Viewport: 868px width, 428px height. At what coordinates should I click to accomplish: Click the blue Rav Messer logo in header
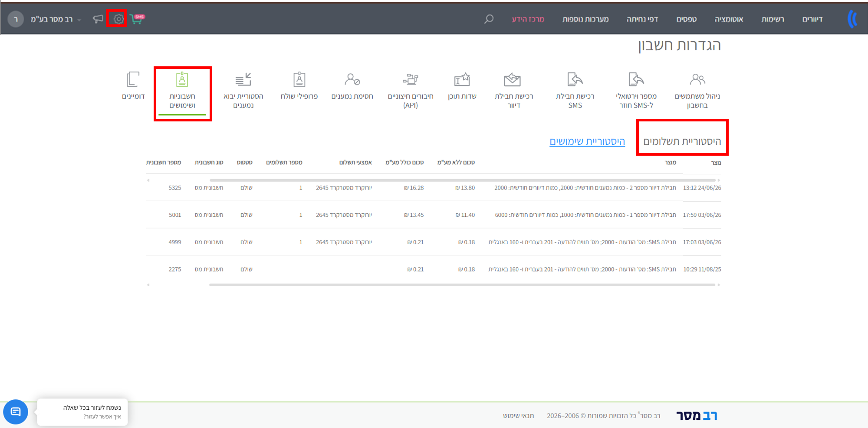coord(852,19)
